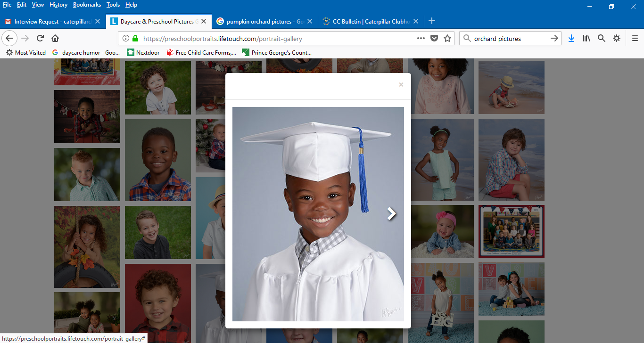The width and height of the screenshot is (644, 343).
Task: Open the Library icon in toolbar
Action: point(586,38)
